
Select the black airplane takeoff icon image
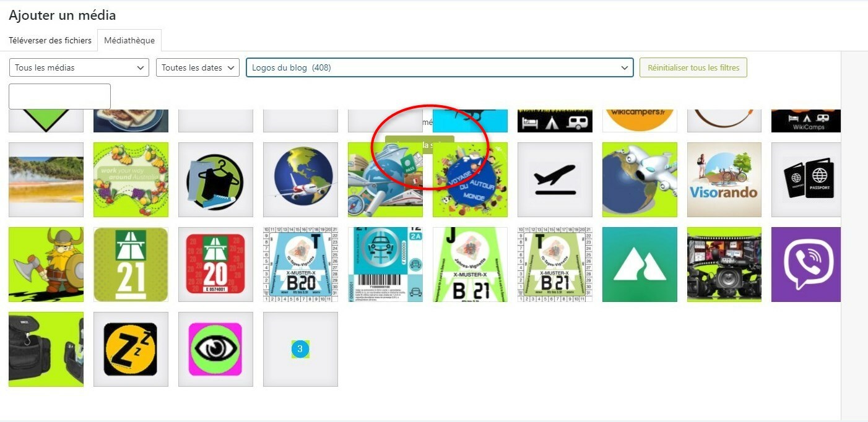[555, 179]
